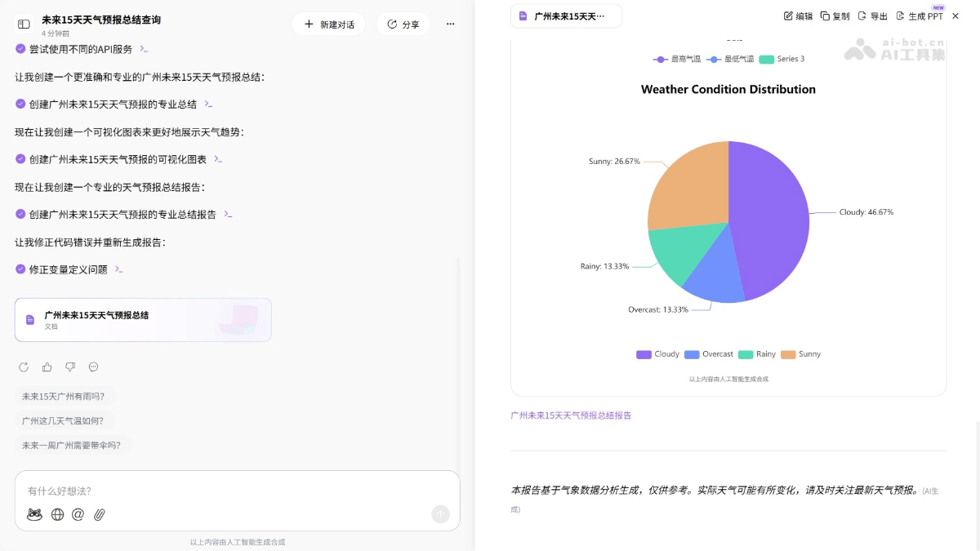Select 编辑 to edit the document
This screenshot has width=980, height=551.
pyautogui.click(x=797, y=16)
